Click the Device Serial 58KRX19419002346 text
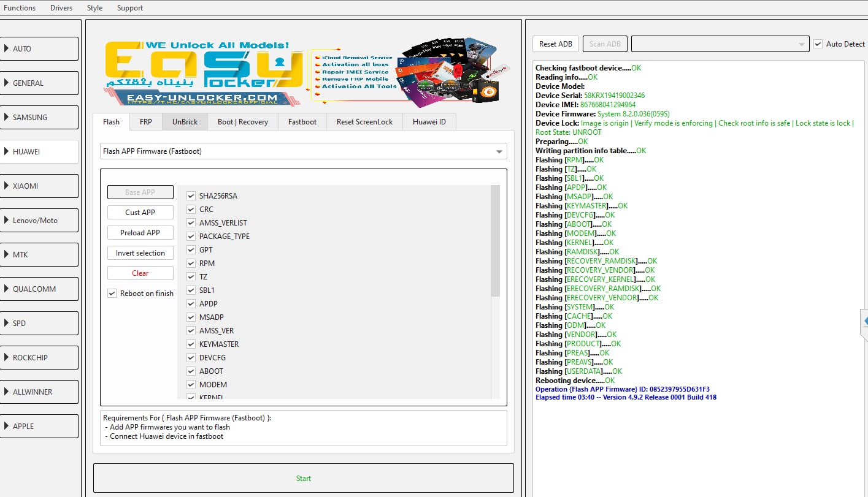Viewport: 868px width, 497px height. [x=590, y=96]
